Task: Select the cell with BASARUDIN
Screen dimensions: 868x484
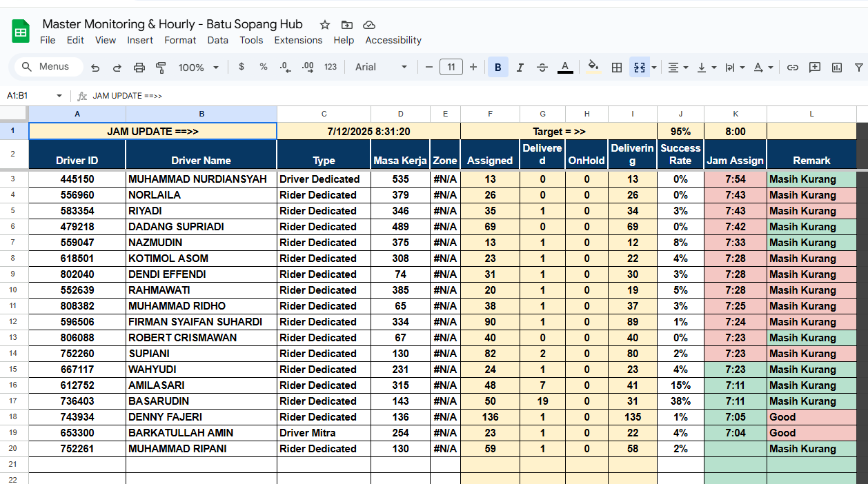Action: point(201,401)
